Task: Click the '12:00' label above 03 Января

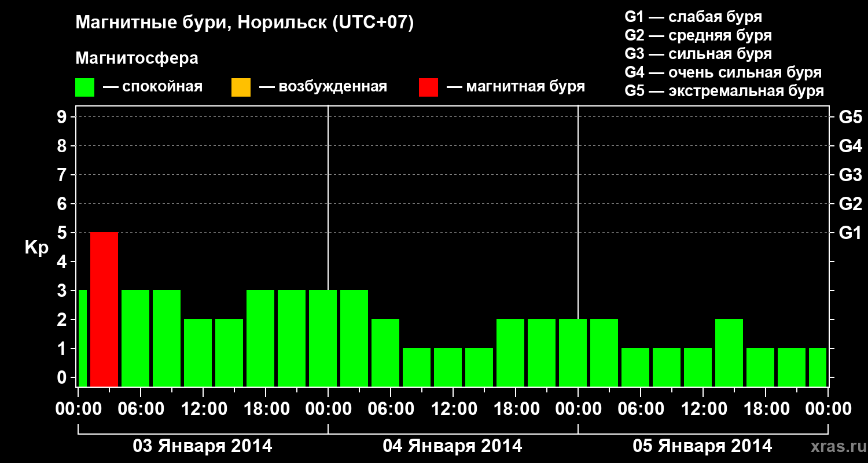Action: coord(203,409)
